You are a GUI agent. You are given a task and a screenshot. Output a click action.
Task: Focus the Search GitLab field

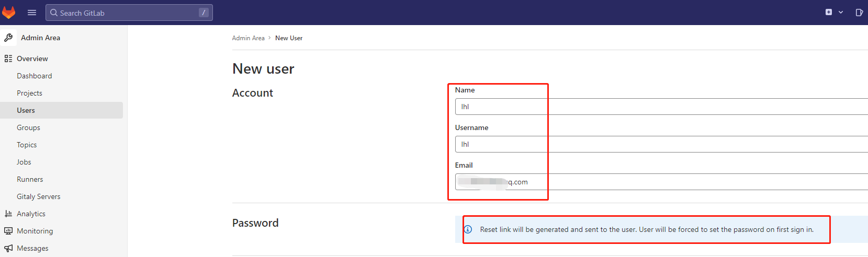(x=129, y=13)
